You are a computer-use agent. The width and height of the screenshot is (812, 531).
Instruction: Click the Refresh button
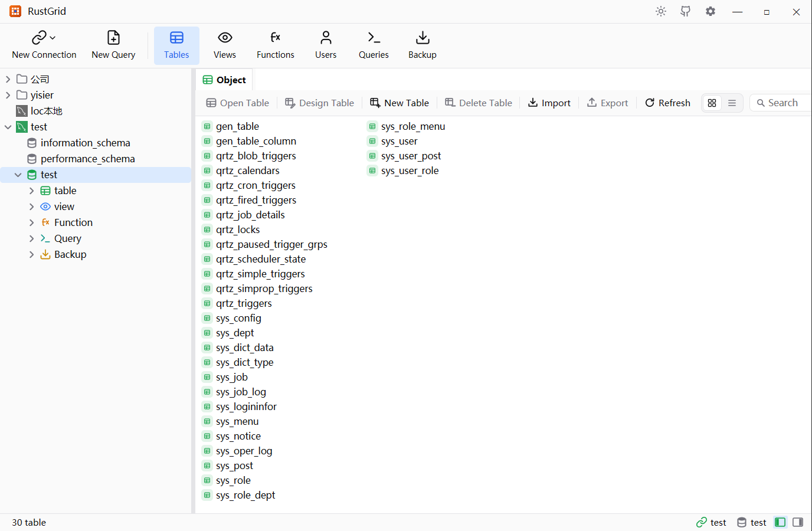coord(667,103)
